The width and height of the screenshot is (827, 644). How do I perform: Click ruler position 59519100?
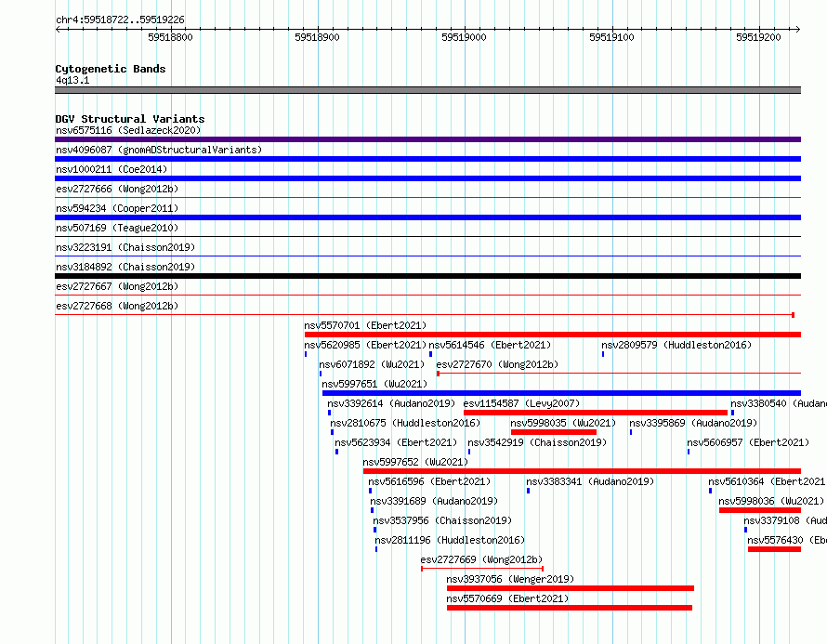click(611, 37)
